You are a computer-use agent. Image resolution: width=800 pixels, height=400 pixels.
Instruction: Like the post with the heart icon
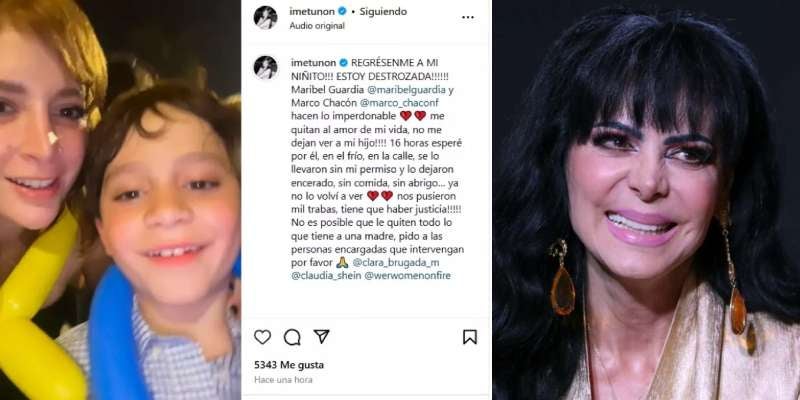[x=262, y=337]
